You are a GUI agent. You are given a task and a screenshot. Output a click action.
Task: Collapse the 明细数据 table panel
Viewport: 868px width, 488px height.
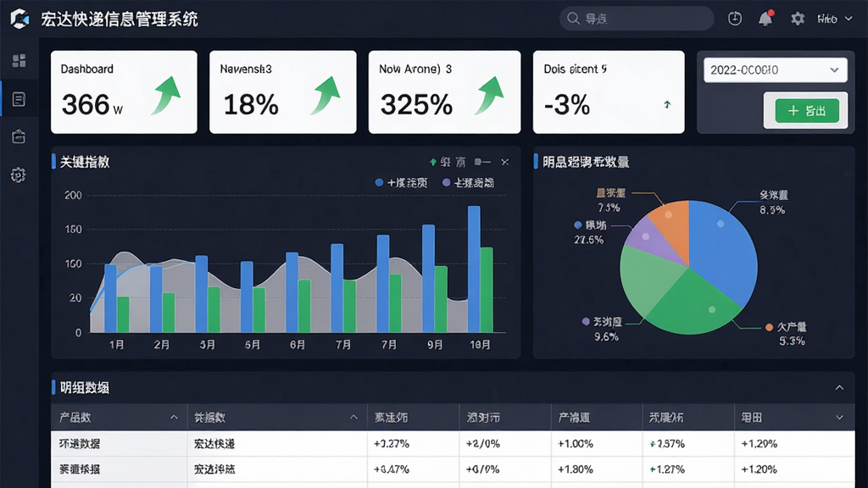point(839,387)
